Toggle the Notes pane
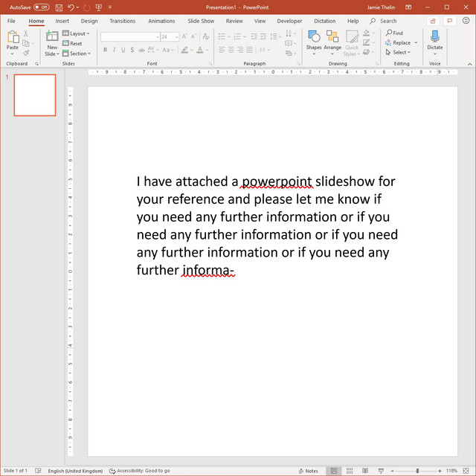Image resolution: width=476 pixels, height=476 pixels. pyautogui.click(x=308, y=471)
